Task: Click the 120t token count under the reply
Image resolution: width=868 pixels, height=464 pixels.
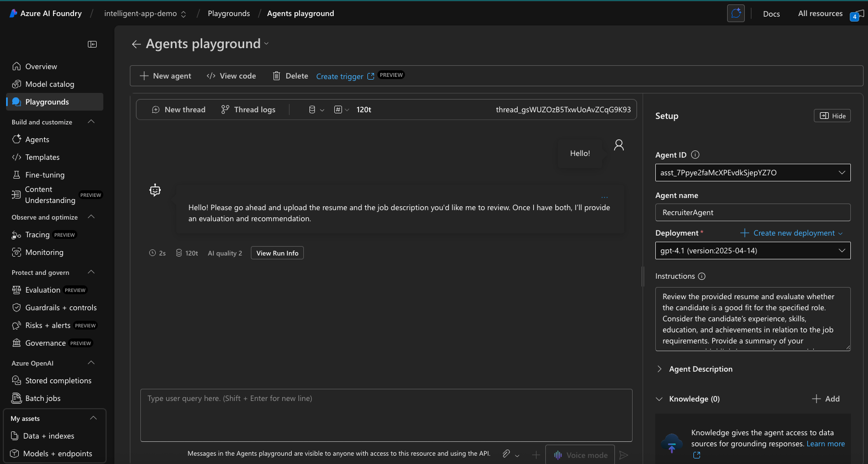Action: pos(187,253)
